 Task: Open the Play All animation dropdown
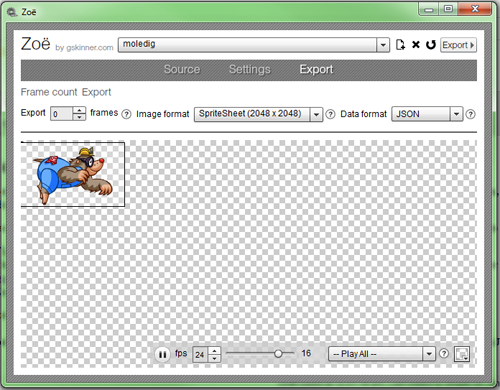tap(382, 354)
